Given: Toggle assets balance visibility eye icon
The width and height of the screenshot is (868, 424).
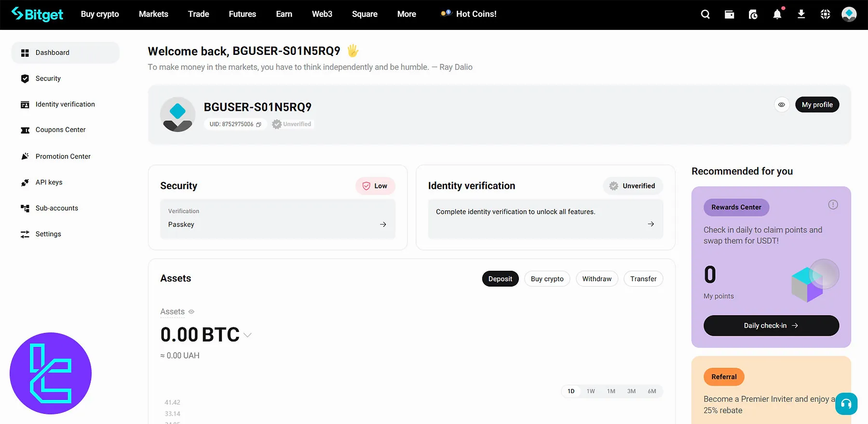Looking at the screenshot, I should [x=191, y=312].
